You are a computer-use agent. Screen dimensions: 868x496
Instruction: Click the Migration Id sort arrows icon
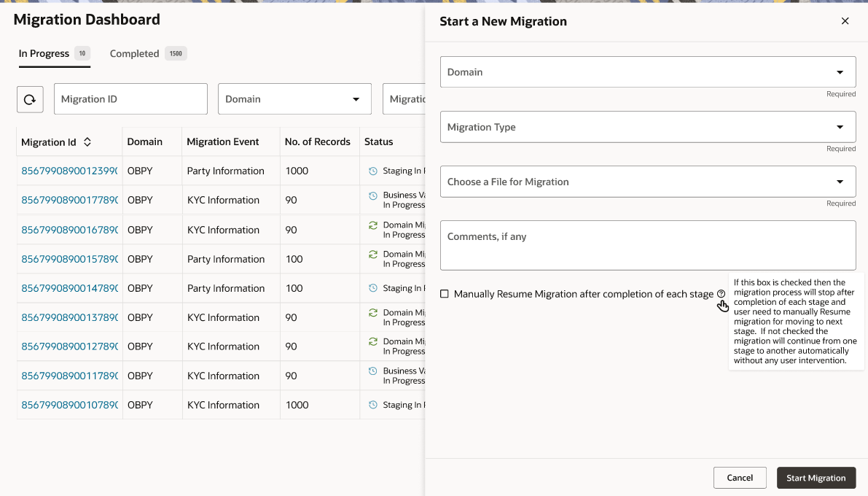coord(87,142)
